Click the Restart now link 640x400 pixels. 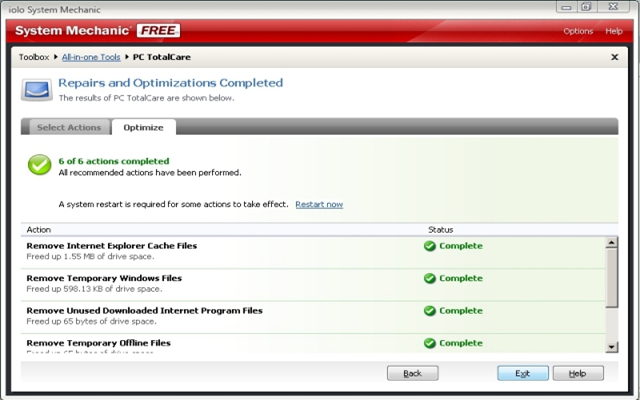[319, 204]
